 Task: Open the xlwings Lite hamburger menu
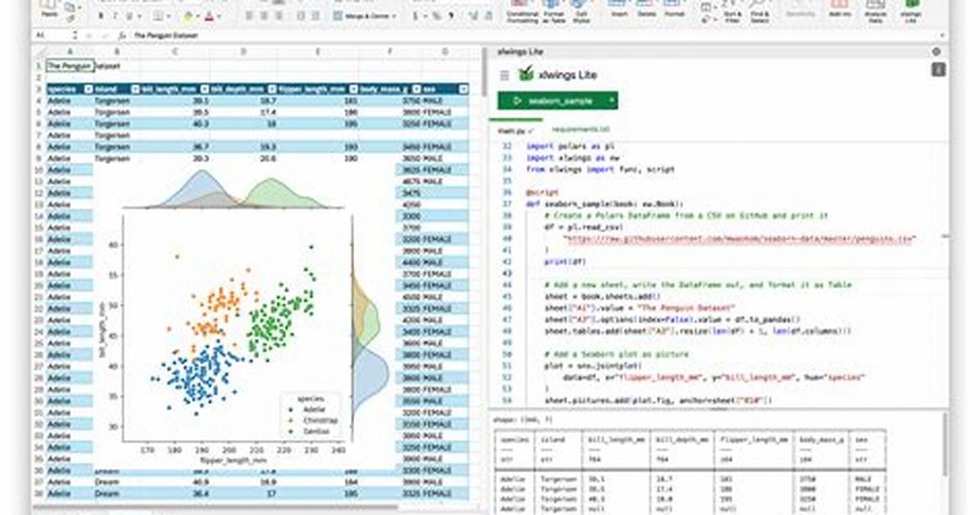coord(505,75)
